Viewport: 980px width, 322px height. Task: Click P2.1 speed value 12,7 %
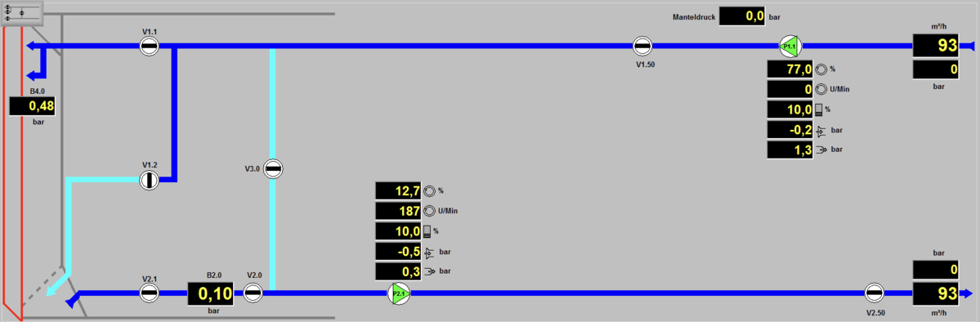coord(398,190)
